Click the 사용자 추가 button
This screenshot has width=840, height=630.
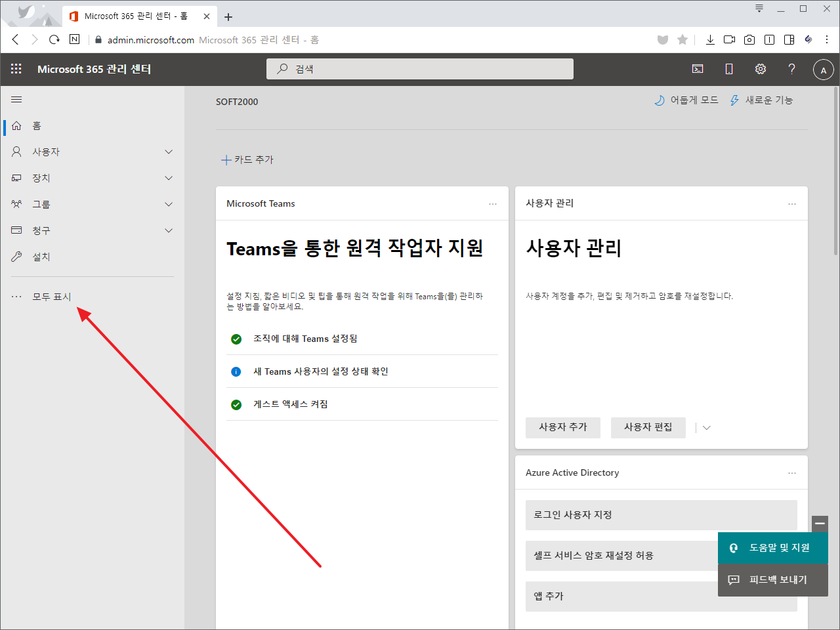[x=563, y=427]
